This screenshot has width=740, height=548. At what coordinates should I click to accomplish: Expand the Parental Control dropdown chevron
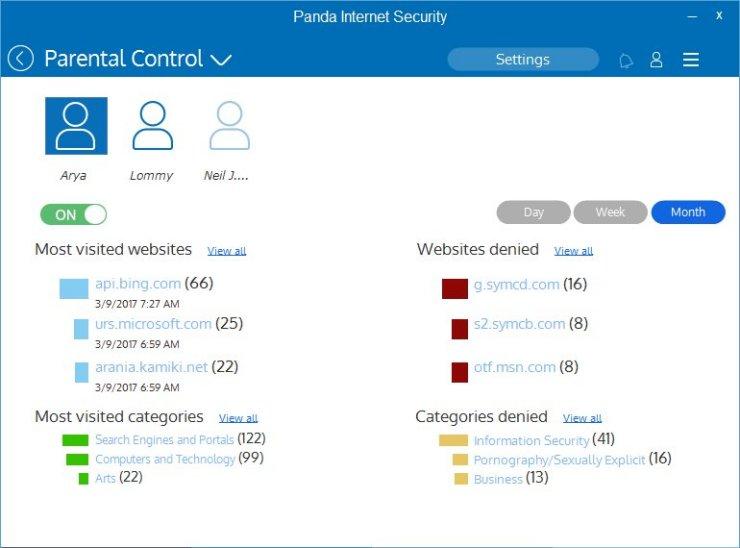(x=220, y=60)
